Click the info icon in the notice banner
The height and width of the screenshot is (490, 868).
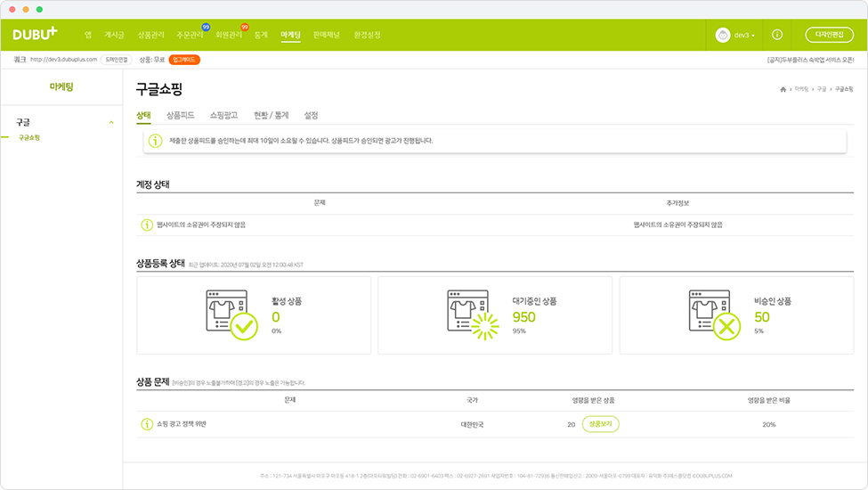(x=156, y=141)
